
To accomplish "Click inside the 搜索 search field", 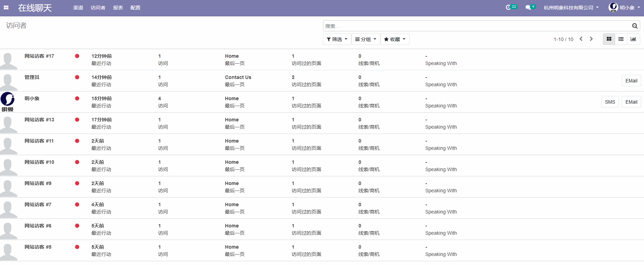I will pos(477,26).
